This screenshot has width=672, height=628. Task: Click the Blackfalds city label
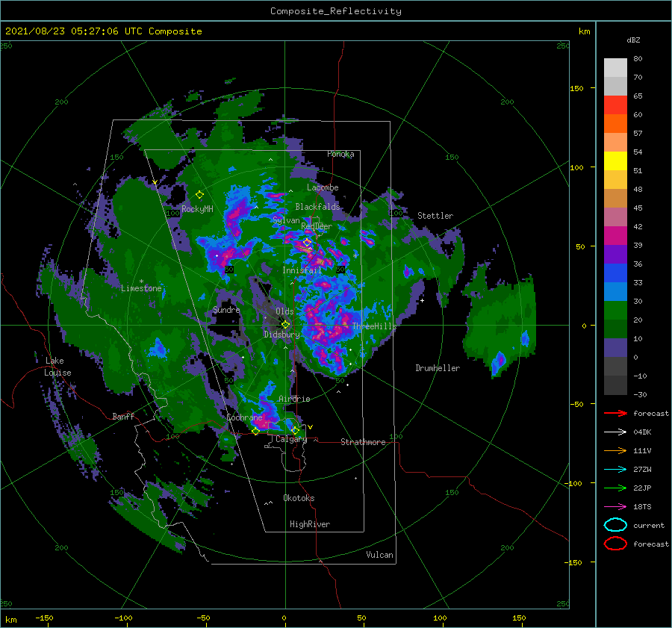pos(317,207)
